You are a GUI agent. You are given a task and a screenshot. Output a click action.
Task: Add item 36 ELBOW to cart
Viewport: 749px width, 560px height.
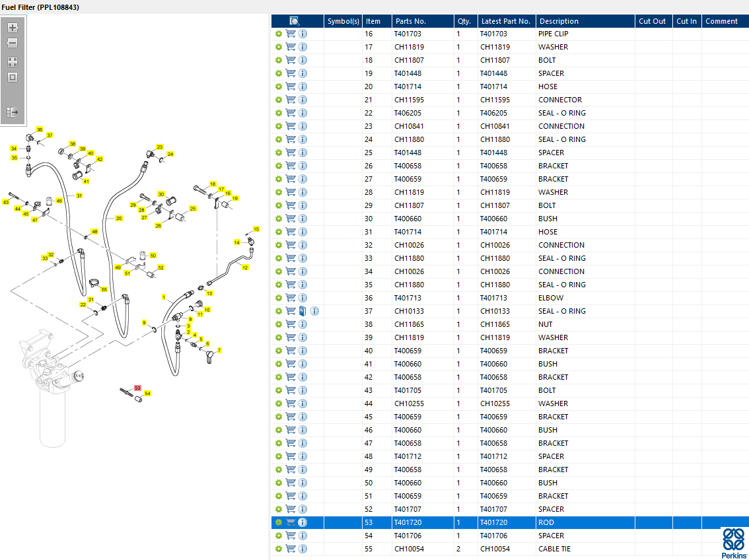(x=291, y=297)
